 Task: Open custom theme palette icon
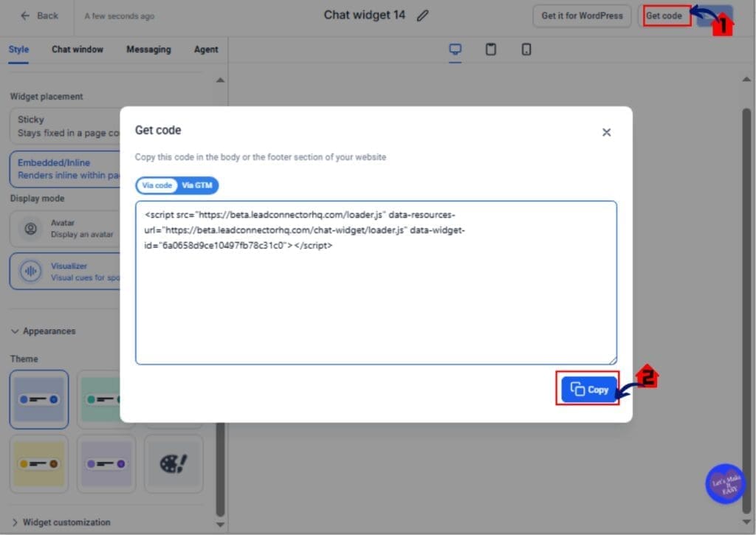point(173,463)
